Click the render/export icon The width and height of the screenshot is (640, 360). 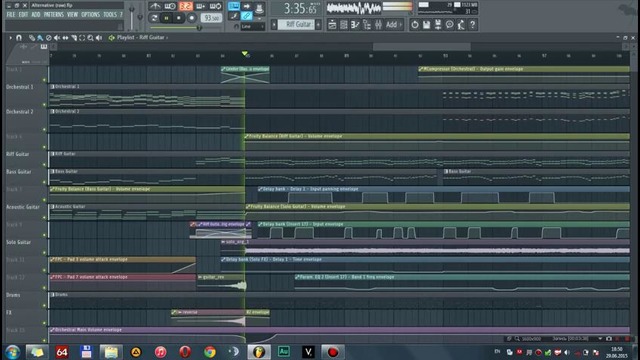pyautogui.click(x=438, y=25)
